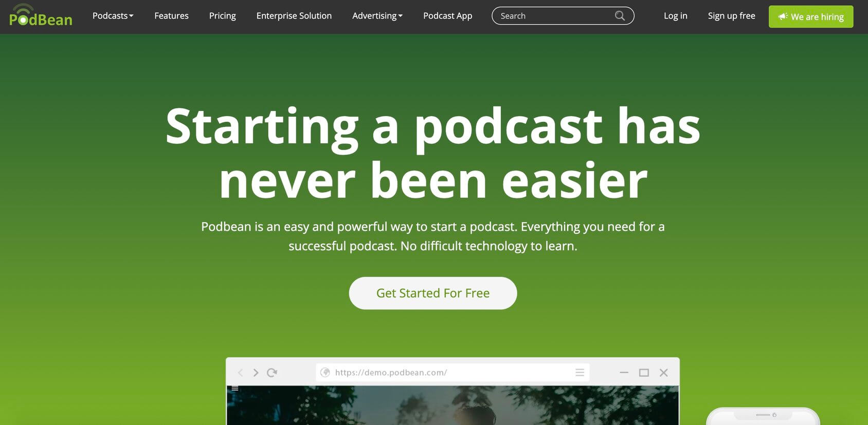Click the back arrow in demo browser
Viewport: 868px width, 425px height.
pyautogui.click(x=240, y=373)
